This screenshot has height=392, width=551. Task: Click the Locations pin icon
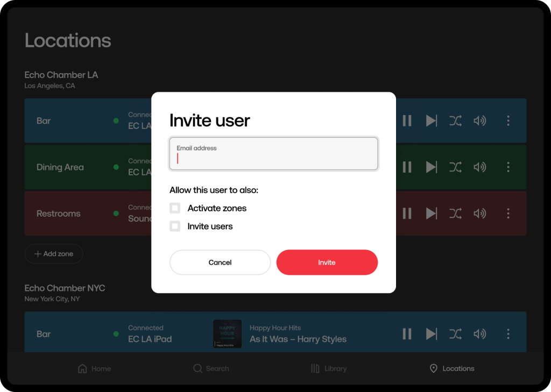tap(434, 368)
